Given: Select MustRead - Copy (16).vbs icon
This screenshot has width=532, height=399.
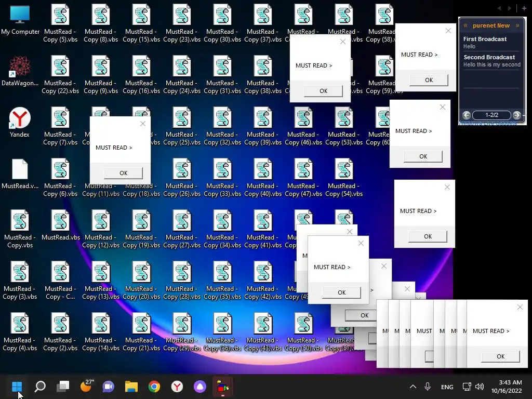Looking at the screenshot, I should [141, 75].
